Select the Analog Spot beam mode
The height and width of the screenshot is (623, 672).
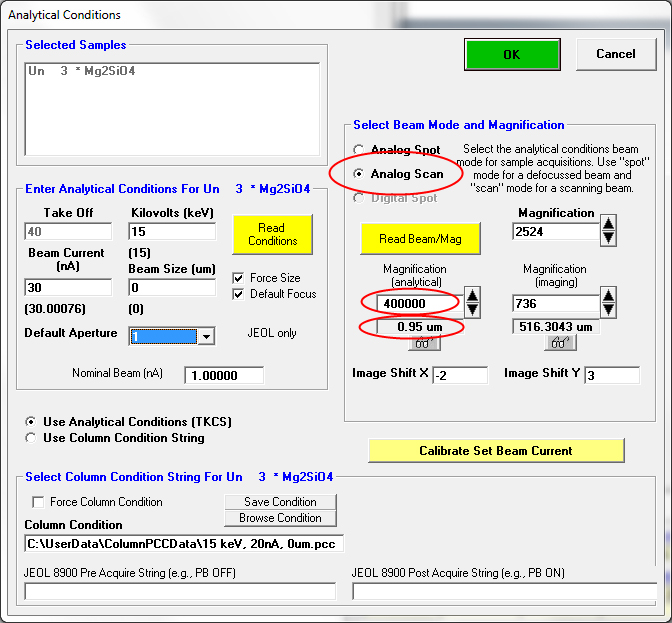(359, 150)
